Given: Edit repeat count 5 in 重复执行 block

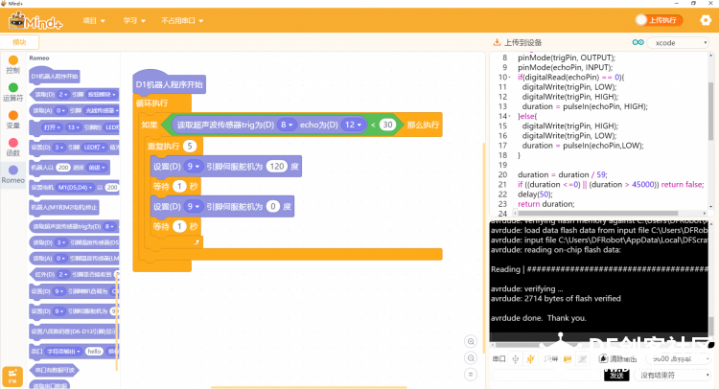Looking at the screenshot, I should pos(189,146).
